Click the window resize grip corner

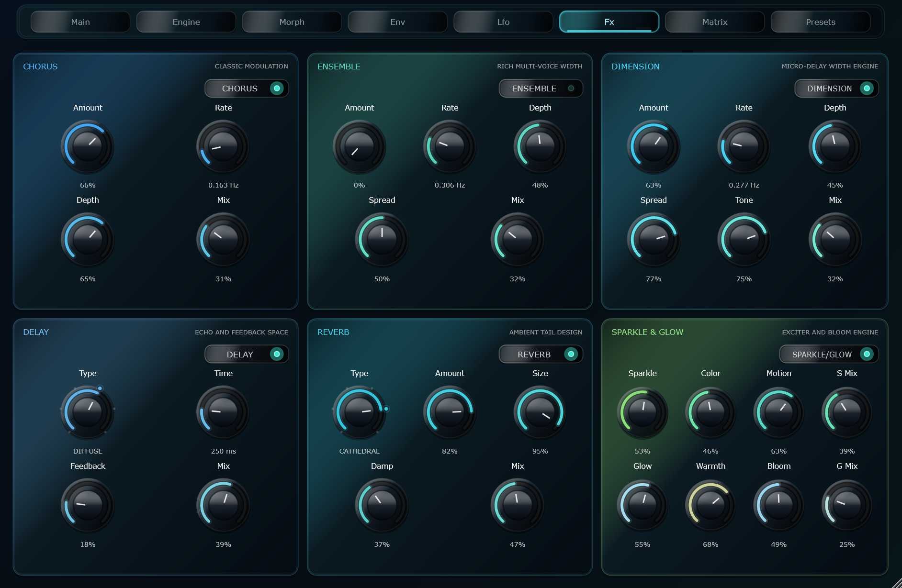(x=896, y=583)
